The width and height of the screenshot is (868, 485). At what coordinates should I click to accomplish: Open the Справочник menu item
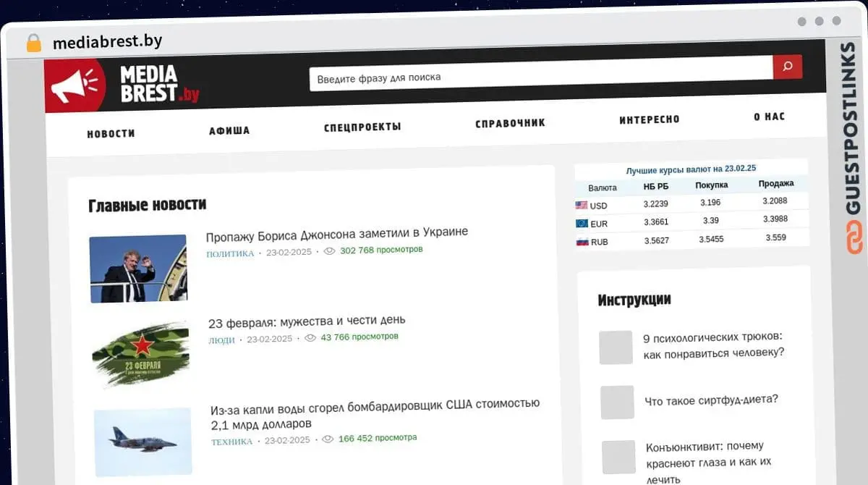tap(510, 124)
